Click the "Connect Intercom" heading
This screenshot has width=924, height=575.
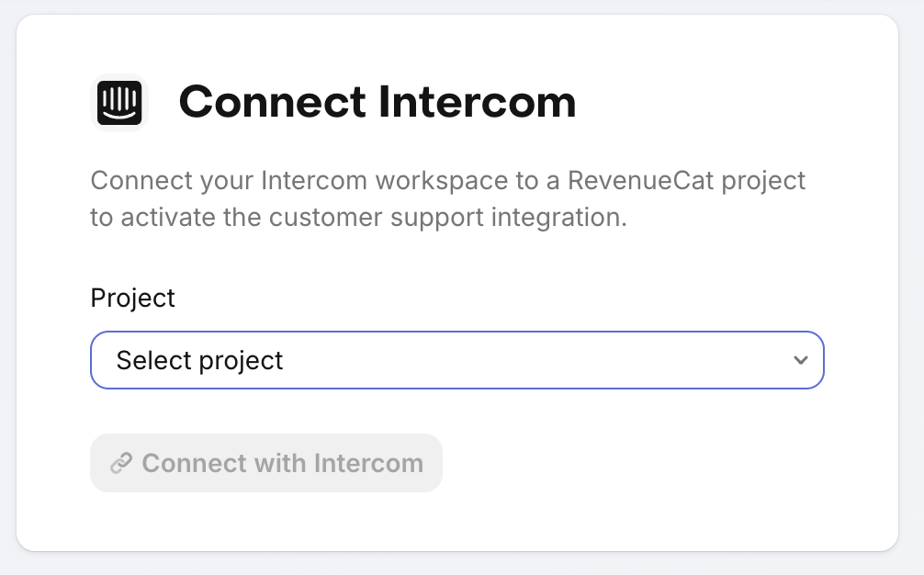click(377, 102)
